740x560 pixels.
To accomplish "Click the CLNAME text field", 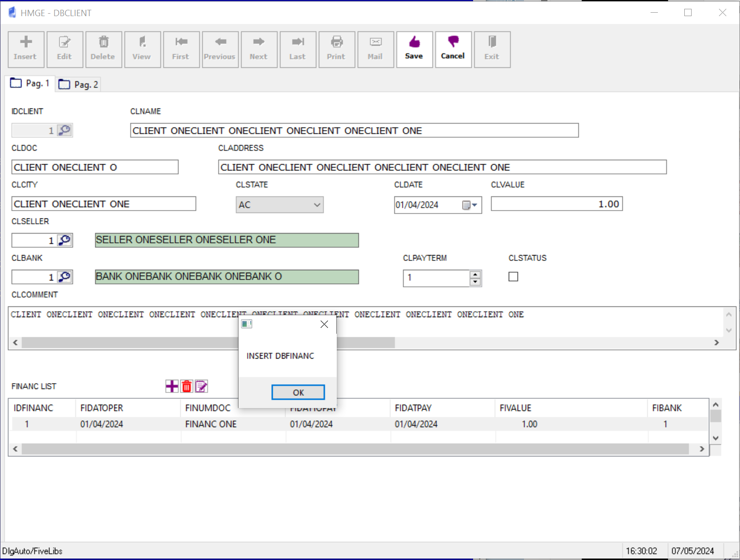I will pos(354,130).
